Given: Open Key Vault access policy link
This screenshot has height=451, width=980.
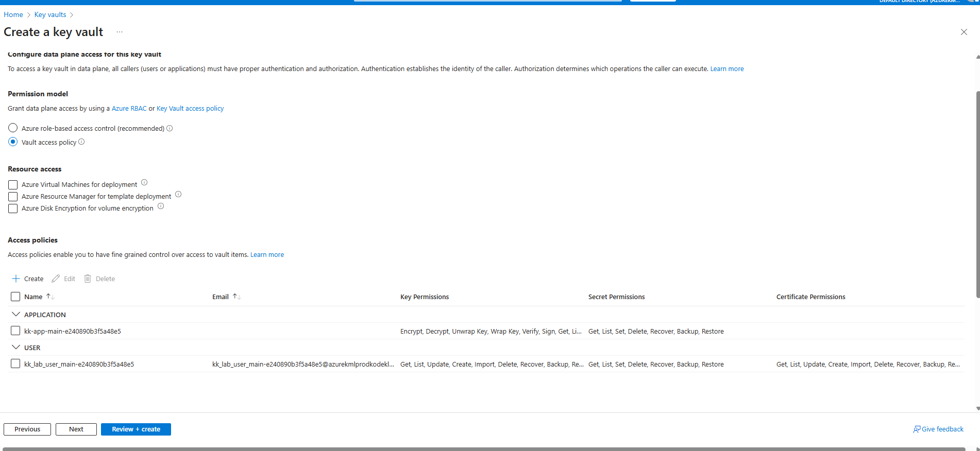Looking at the screenshot, I should pyautogui.click(x=190, y=108).
